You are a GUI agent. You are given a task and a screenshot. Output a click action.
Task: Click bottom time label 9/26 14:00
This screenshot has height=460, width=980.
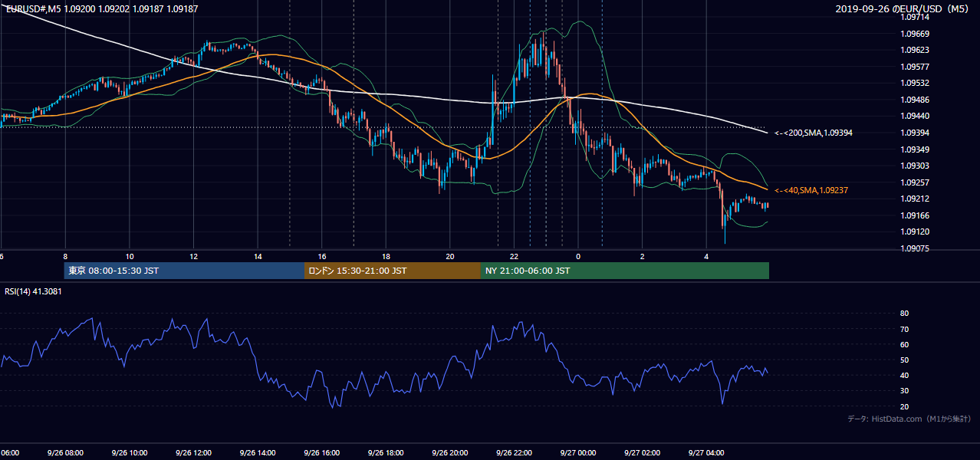tap(258, 453)
